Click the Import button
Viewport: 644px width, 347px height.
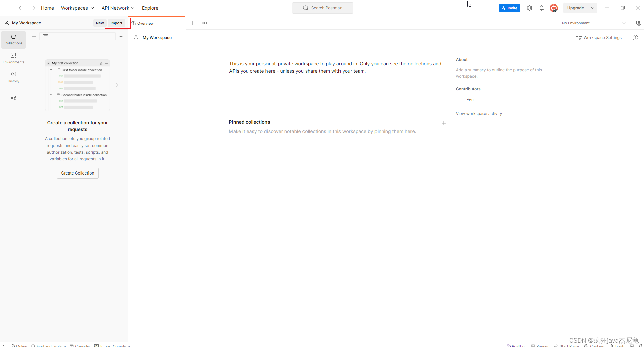[116, 23]
